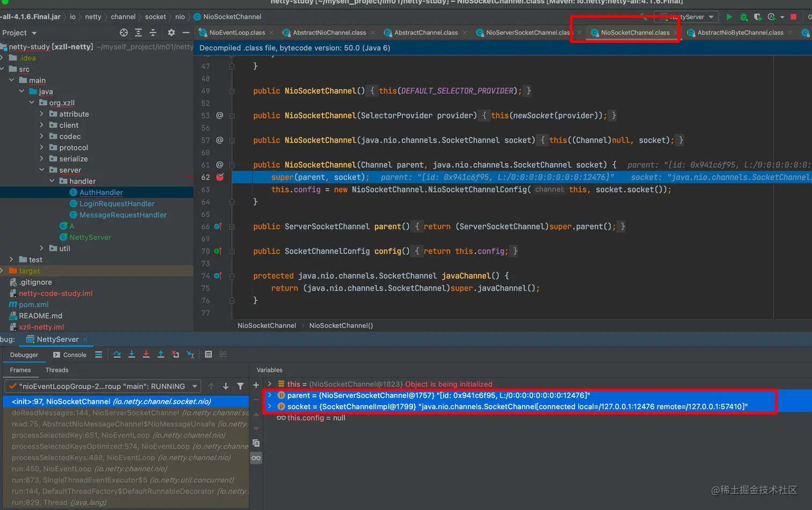Hide the Project panel with minus icon

point(186,33)
